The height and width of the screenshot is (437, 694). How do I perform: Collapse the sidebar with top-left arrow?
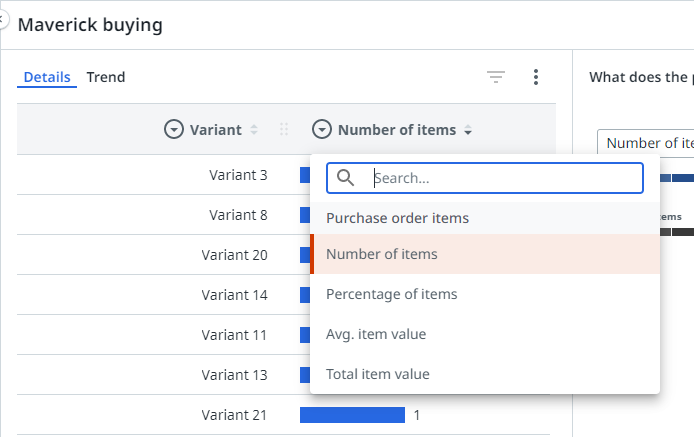click(x=3, y=20)
